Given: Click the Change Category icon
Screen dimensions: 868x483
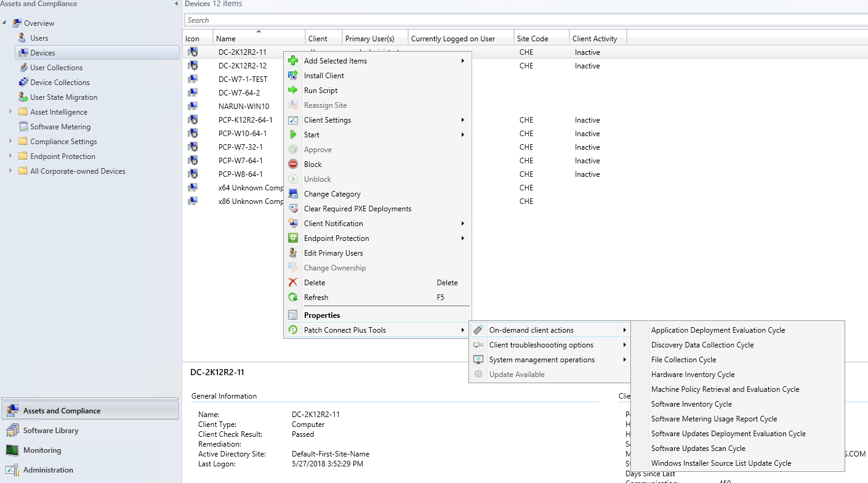Looking at the screenshot, I should coord(293,194).
